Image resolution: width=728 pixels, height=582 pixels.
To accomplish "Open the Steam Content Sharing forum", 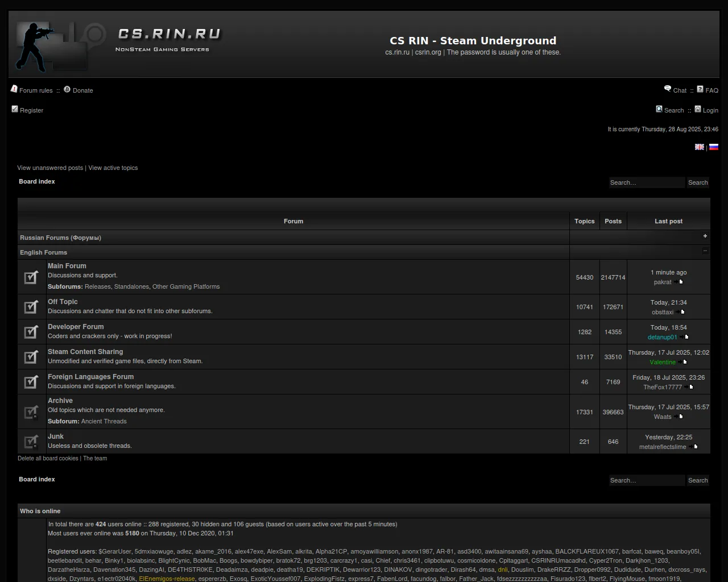I will tap(85, 352).
